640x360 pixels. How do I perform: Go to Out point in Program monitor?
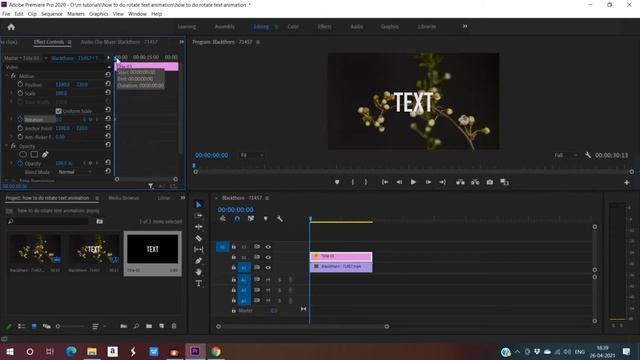[x=442, y=182]
